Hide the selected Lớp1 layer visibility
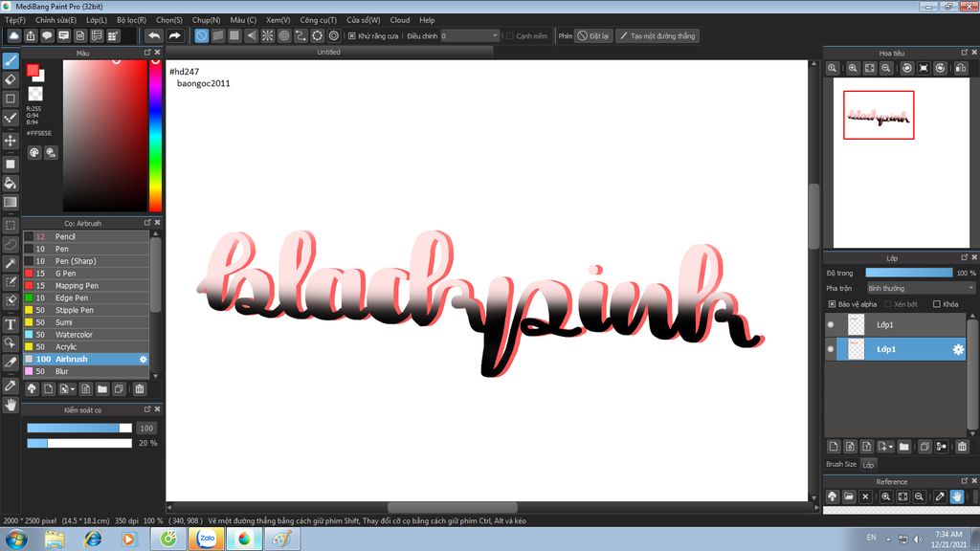 coord(831,349)
